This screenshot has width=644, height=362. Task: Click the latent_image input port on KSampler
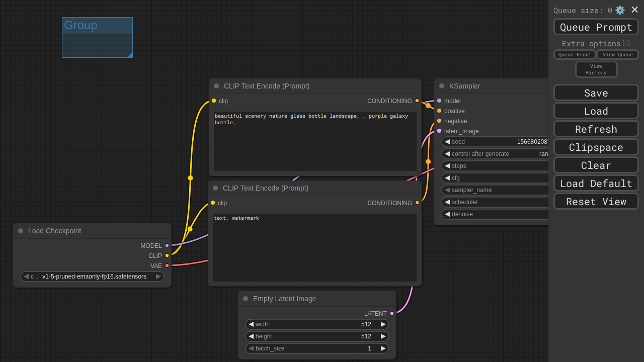[439, 131]
